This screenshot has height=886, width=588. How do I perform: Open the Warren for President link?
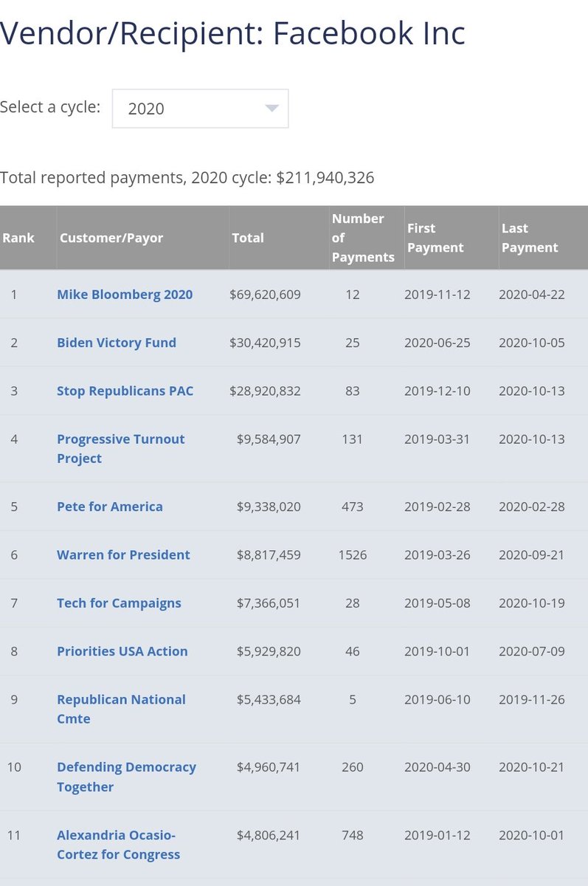pyautogui.click(x=123, y=554)
